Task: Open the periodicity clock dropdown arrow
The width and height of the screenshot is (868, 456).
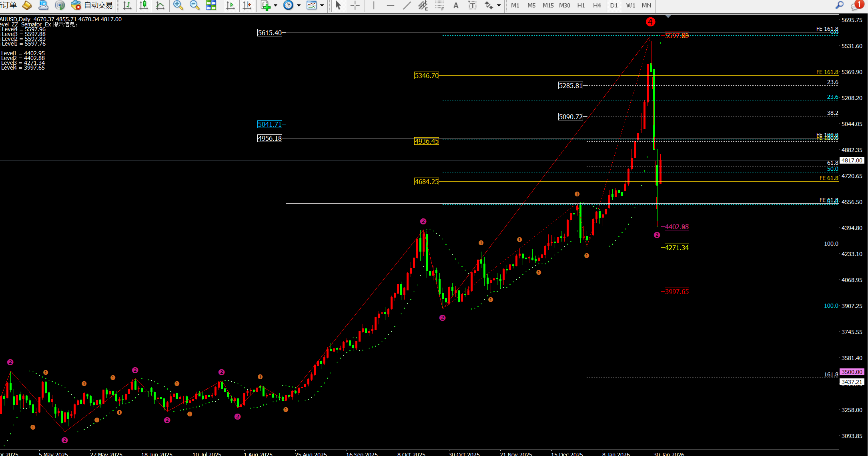Action: tap(299, 5)
